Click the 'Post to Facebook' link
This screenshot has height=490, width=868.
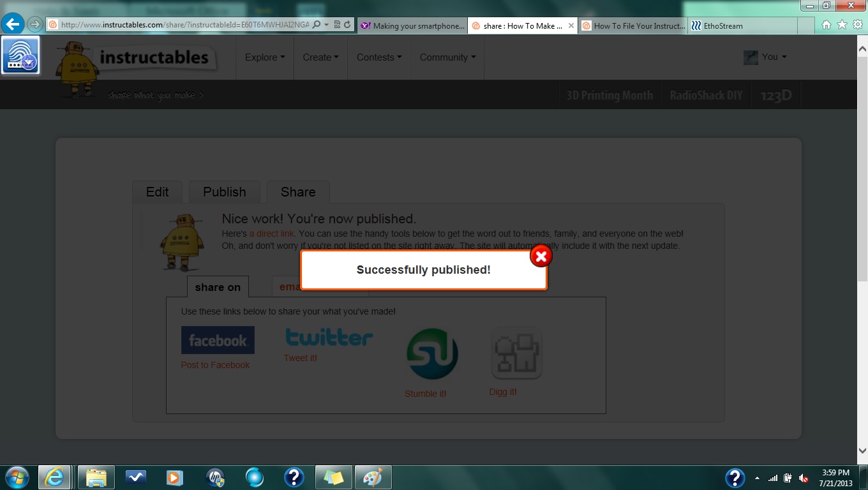click(215, 365)
